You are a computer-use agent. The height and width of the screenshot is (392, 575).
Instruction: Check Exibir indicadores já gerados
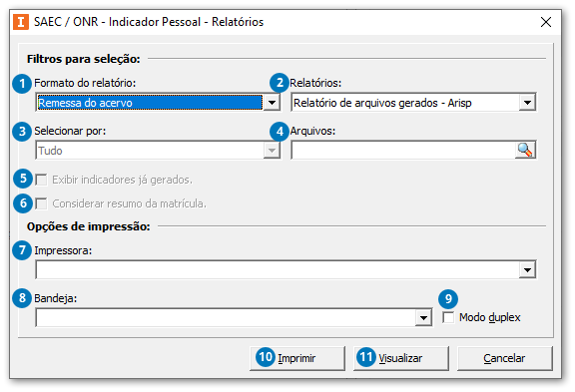point(41,180)
